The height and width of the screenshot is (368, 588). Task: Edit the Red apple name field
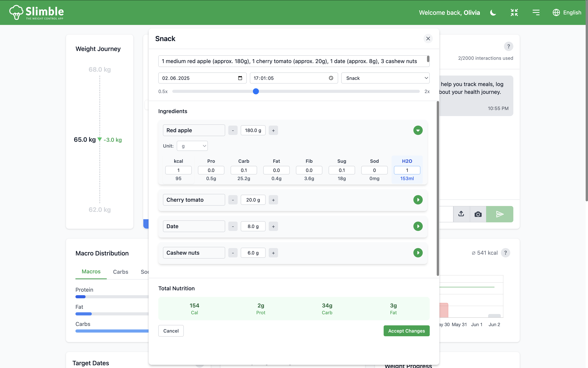194,130
